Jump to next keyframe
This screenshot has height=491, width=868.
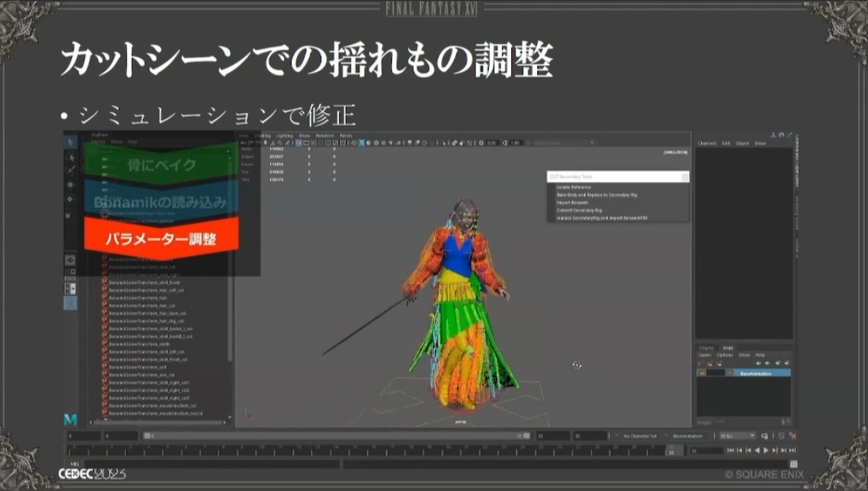click(x=775, y=451)
